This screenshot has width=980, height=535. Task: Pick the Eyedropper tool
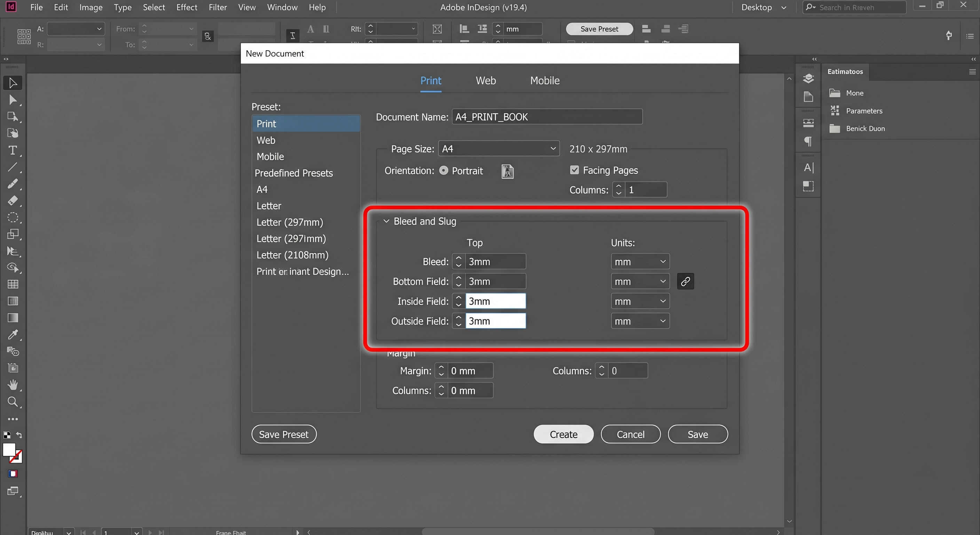(13, 334)
